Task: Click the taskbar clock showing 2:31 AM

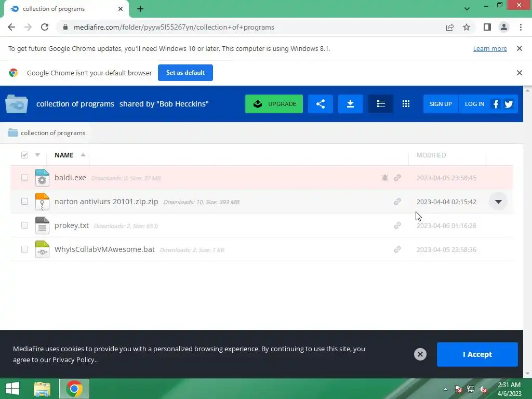Action: (509, 389)
